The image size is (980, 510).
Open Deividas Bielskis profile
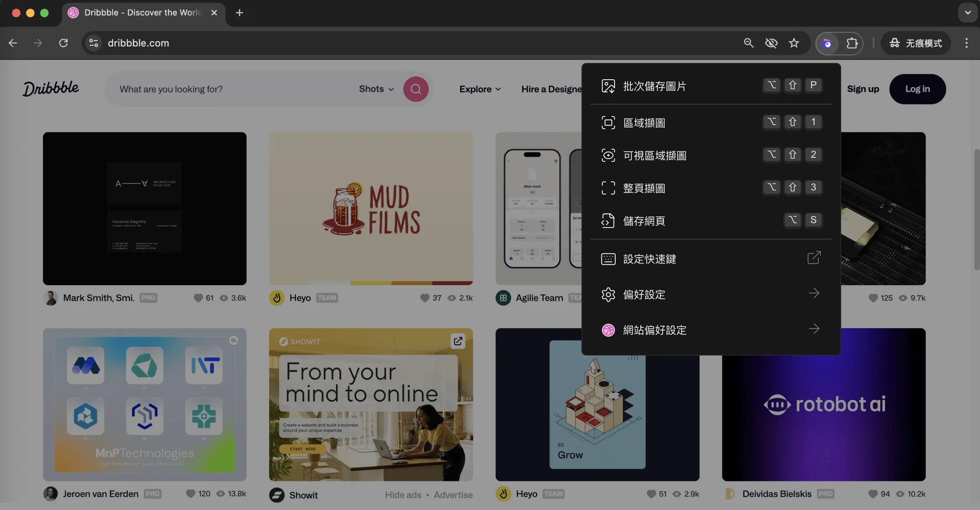pos(777,494)
